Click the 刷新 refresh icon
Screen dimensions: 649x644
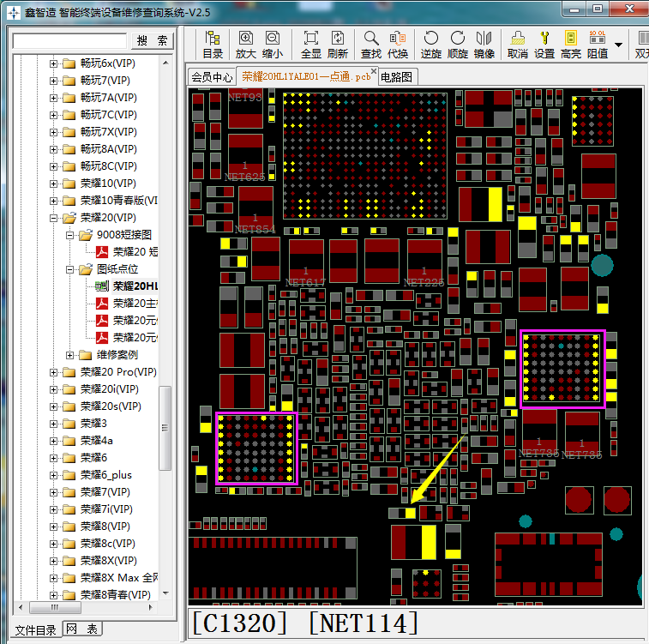(x=338, y=45)
